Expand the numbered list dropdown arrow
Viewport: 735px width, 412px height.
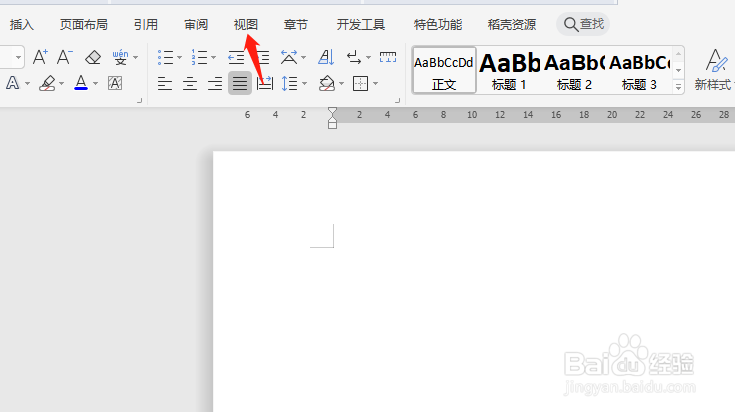[213, 58]
